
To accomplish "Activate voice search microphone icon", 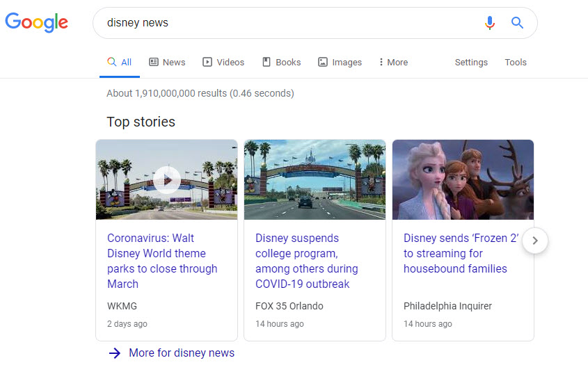I will (490, 23).
